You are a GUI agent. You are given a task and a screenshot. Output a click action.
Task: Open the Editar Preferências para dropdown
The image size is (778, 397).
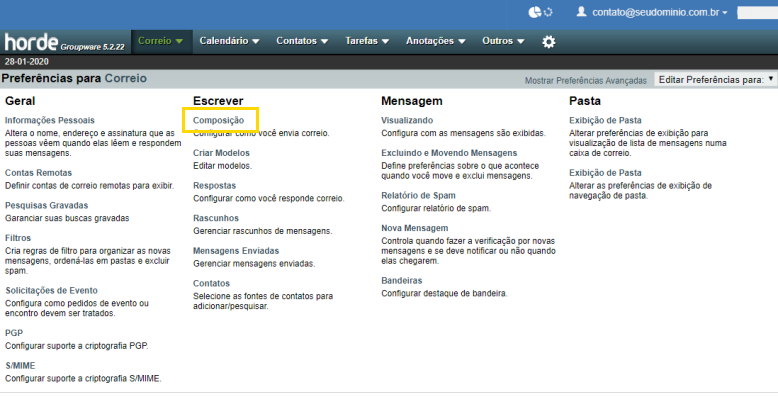click(x=715, y=79)
